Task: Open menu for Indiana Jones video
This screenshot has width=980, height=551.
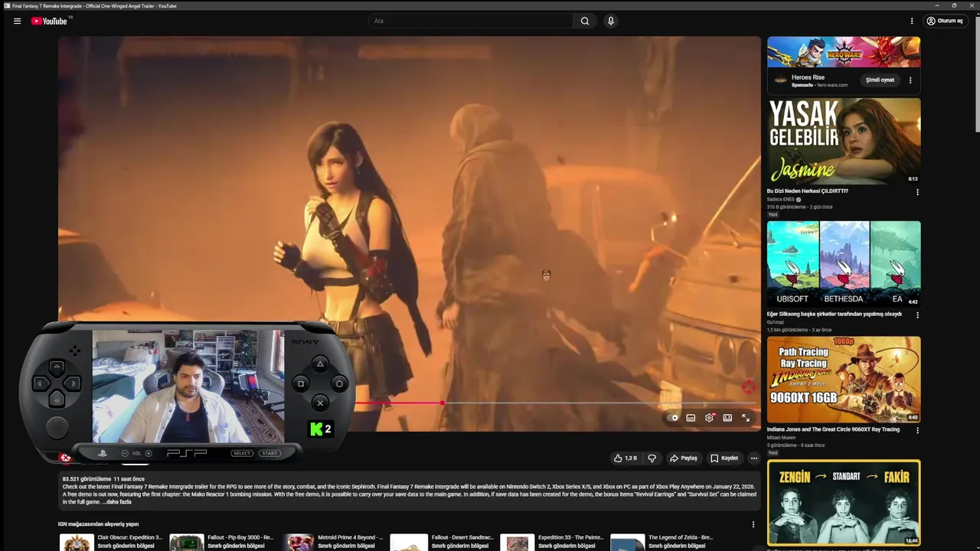Action: [x=917, y=430]
